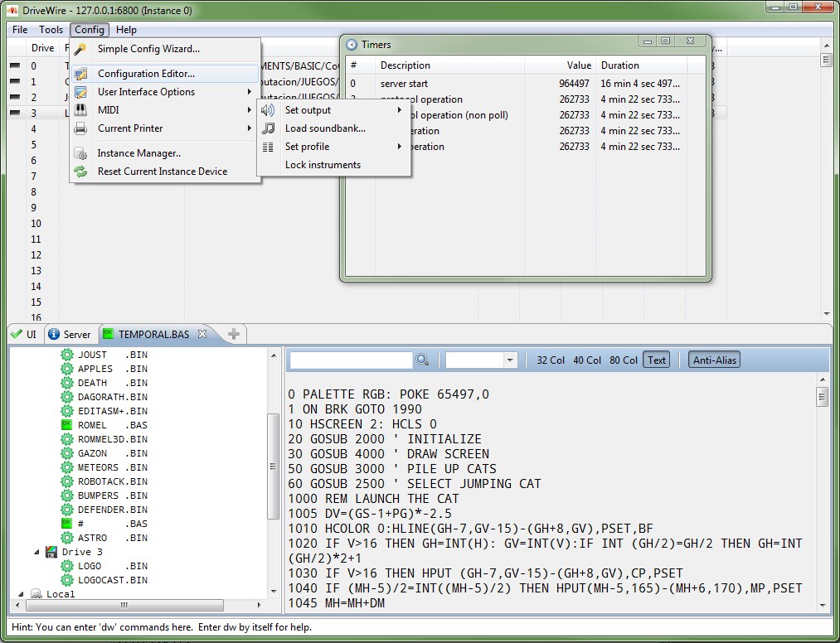The image size is (840, 643).
Task: Click the Configuration Editor icon
Action: tap(80, 74)
